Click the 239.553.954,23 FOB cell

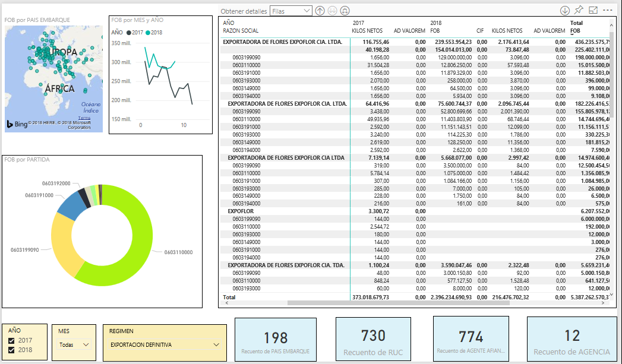(x=453, y=42)
